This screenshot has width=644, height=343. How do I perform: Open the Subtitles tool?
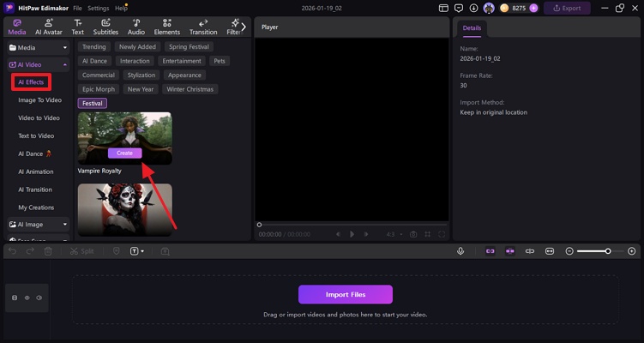[105, 27]
